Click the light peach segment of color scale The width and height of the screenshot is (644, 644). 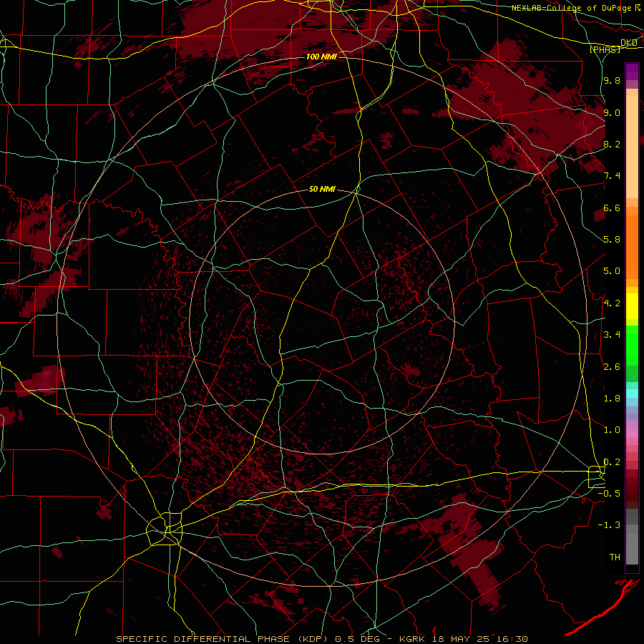tap(632, 147)
